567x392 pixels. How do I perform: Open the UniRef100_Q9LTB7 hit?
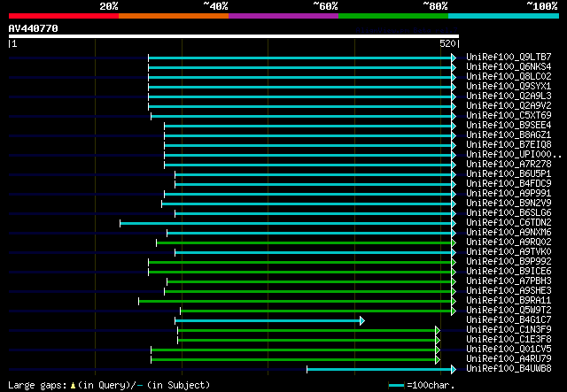pyautogui.click(x=509, y=58)
